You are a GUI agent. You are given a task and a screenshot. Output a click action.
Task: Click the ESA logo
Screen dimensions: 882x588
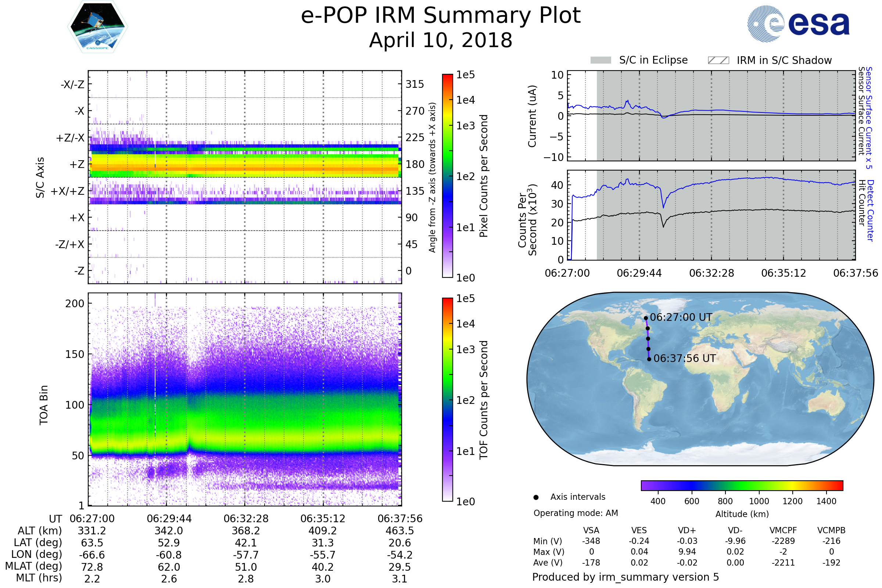798,24
